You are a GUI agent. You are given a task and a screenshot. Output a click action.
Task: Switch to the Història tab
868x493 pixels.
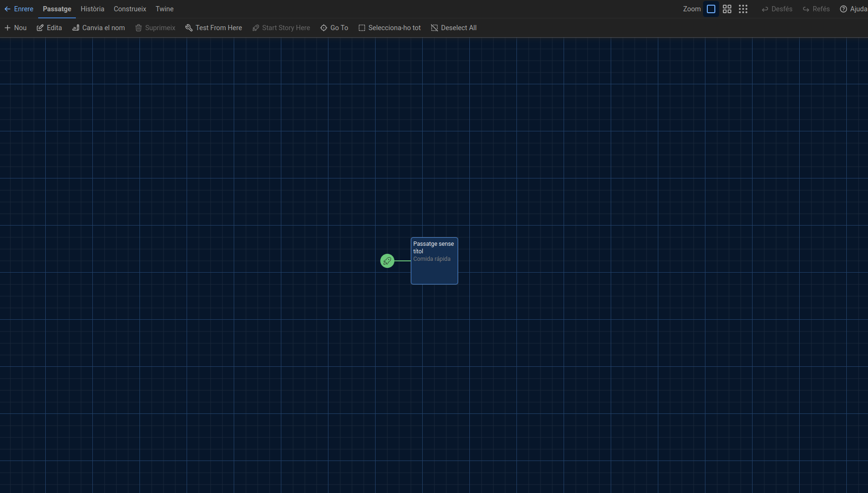pyautogui.click(x=92, y=9)
